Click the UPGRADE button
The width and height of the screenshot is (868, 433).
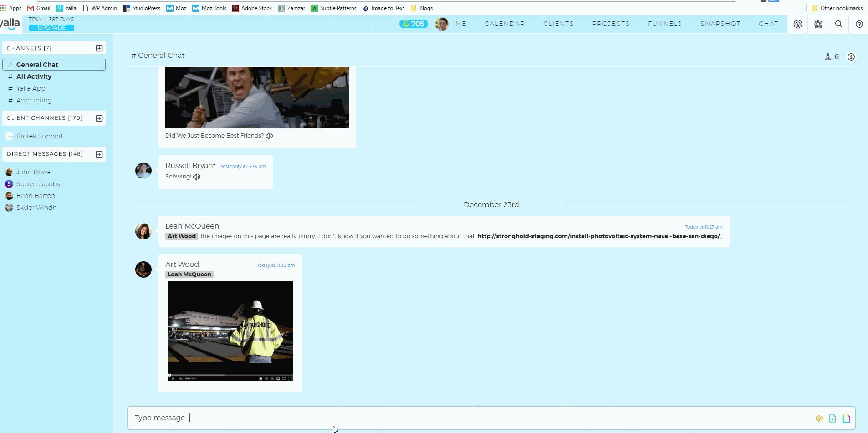(x=51, y=28)
